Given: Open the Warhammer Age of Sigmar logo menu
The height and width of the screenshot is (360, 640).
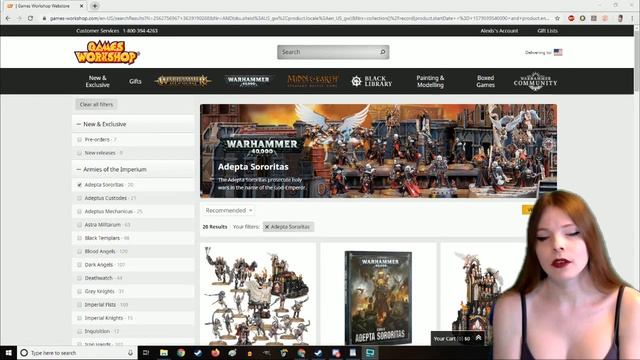Looking at the screenshot, I should [x=182, y=80].
